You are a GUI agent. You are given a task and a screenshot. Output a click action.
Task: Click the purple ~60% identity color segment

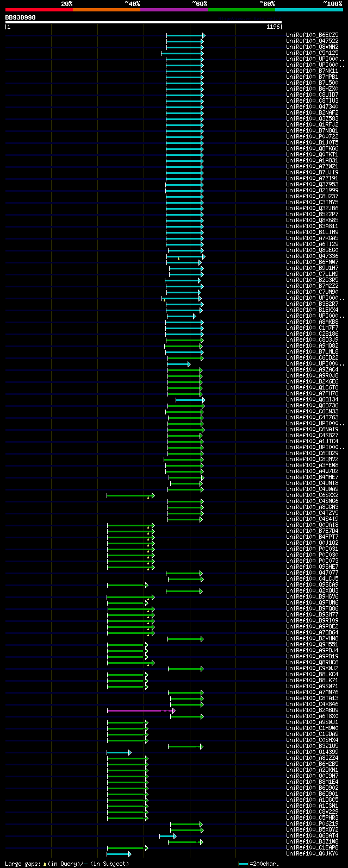click(x=174, y=10)
